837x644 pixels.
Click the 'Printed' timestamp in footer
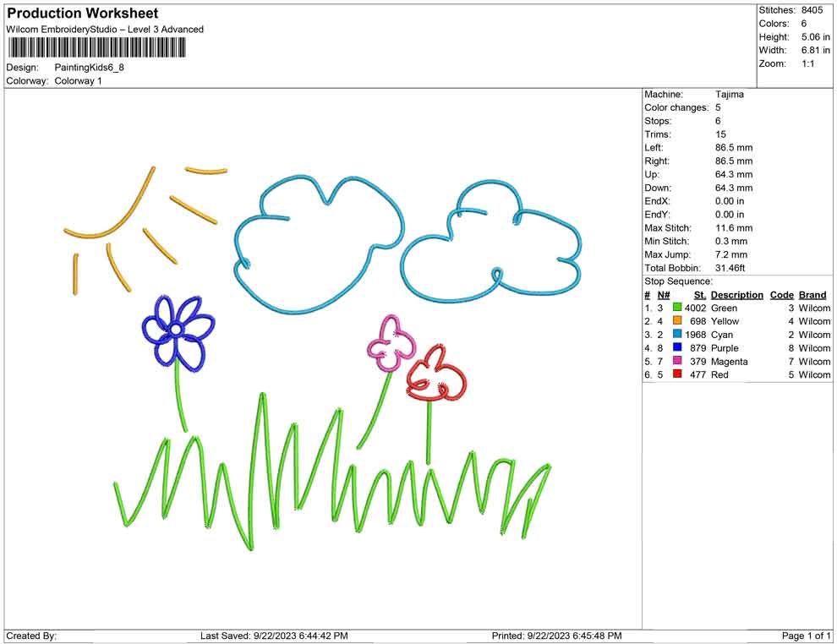click(x=556, y=636)
